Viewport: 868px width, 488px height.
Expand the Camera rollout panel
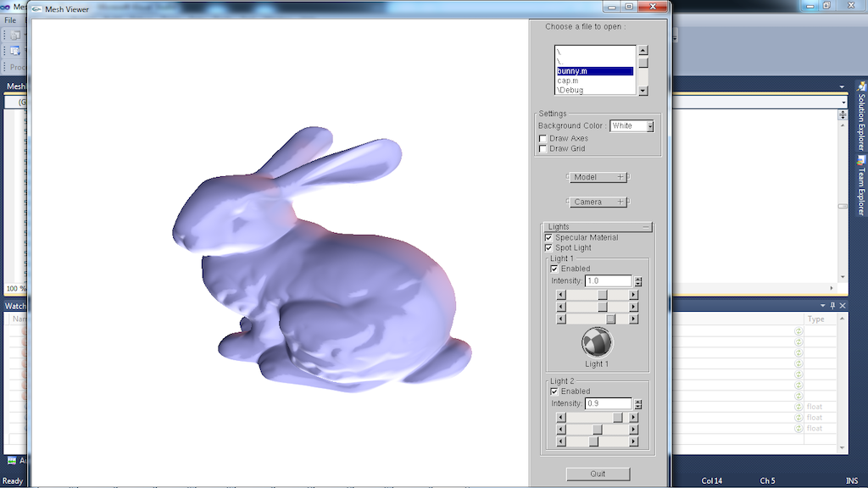598,202
